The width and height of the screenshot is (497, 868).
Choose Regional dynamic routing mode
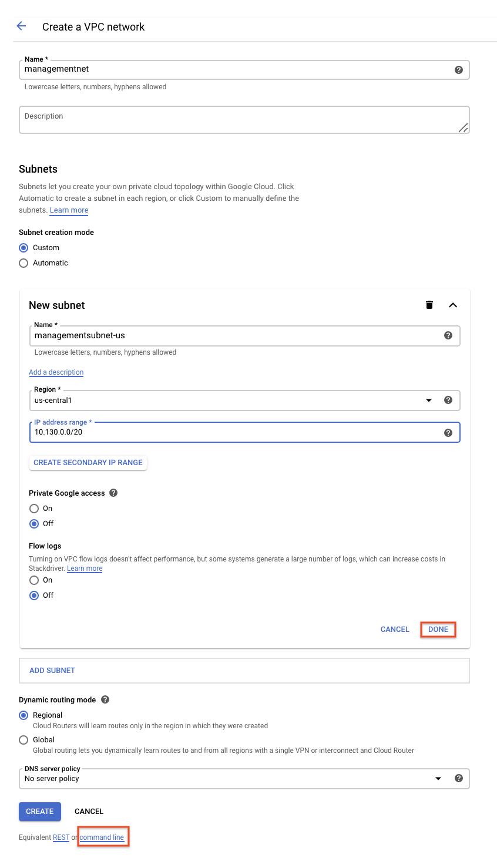pos(23,715)
